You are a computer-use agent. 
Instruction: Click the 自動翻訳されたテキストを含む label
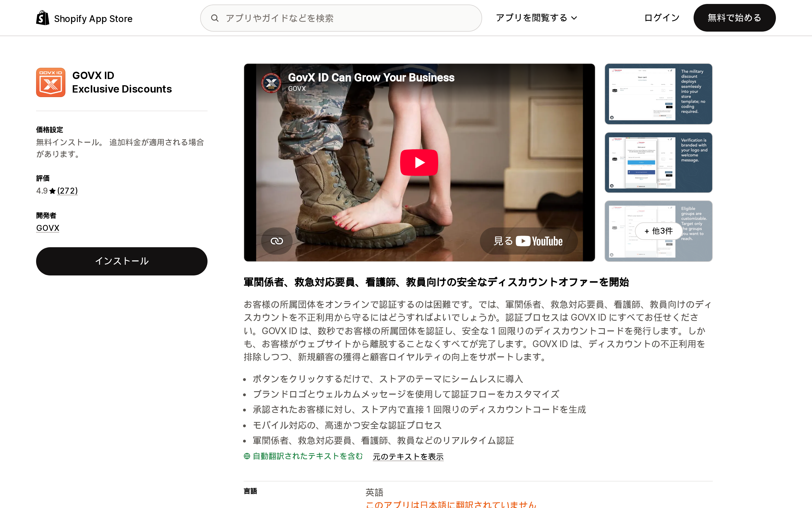308,456
